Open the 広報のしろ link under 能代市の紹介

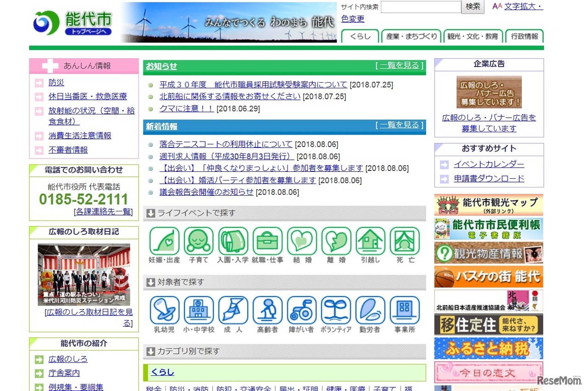(x=68, y=359)
